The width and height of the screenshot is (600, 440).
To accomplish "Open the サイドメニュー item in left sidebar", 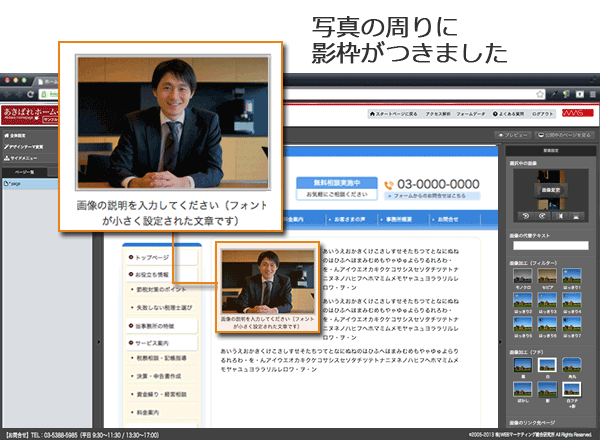I will click(x=24, y=159).
